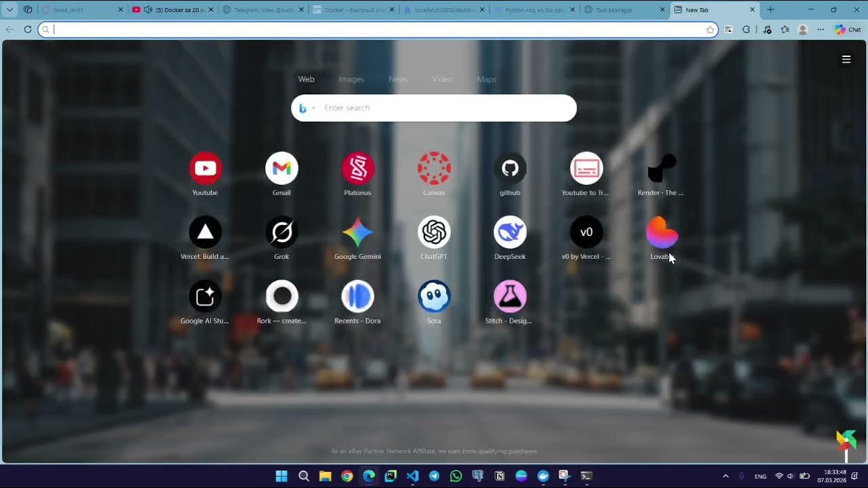The image size is (868, 488).
Task: Open Telegram from the taskbar
Action: tap(434, 476)
